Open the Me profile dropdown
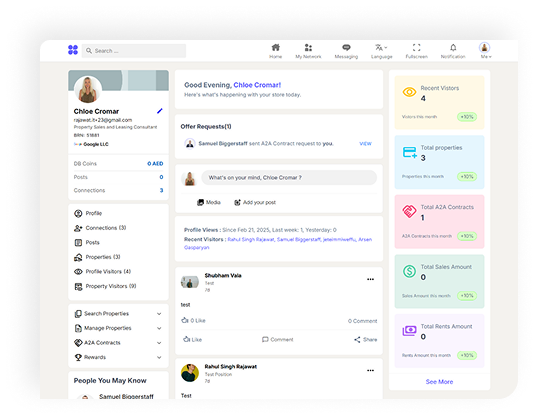 click(x=485, y=51)
